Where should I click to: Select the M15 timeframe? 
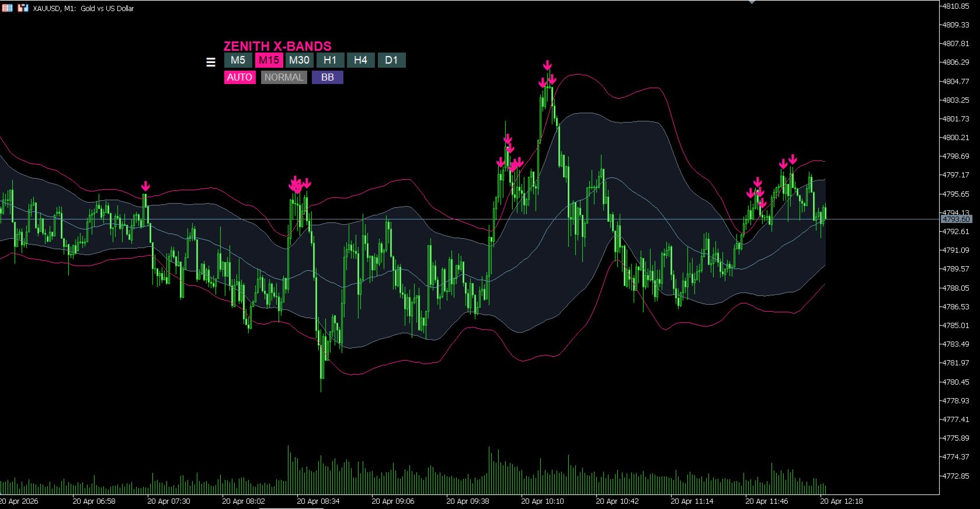click(269, 60)
